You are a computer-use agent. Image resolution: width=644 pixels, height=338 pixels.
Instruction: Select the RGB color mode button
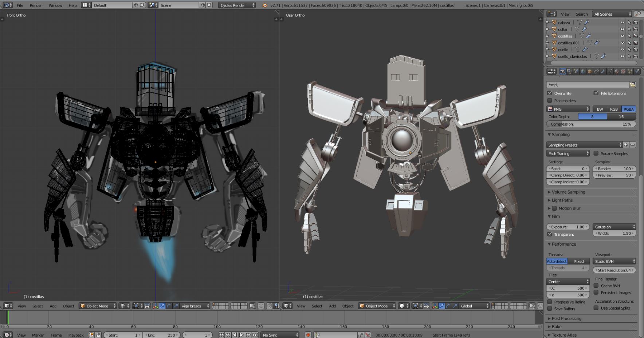click(x=614, y=109)
